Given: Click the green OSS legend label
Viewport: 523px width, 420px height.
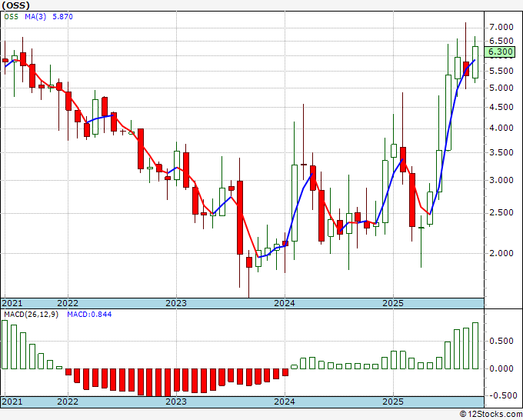Looking at the screenshot, I should tap(12, 17).
